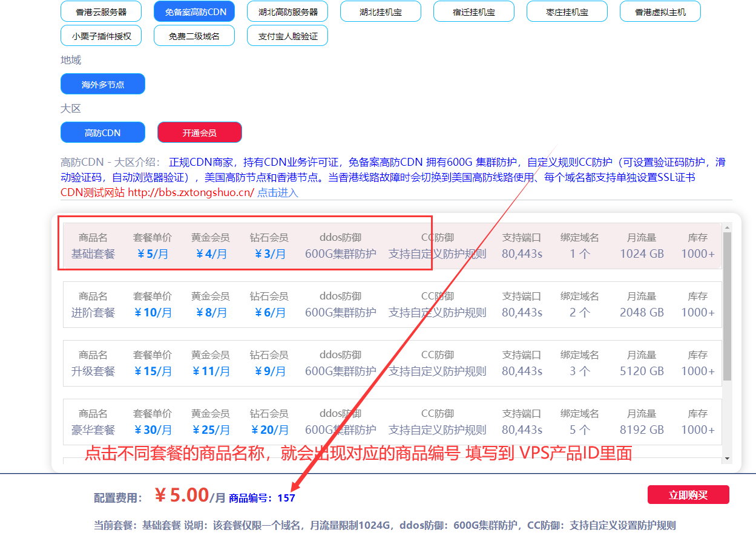The height and width of the screenshot is (533, 756).
Task: Select the 免备案高防CDN product tab
Action: pyautogui.click(x=195, y=11)
